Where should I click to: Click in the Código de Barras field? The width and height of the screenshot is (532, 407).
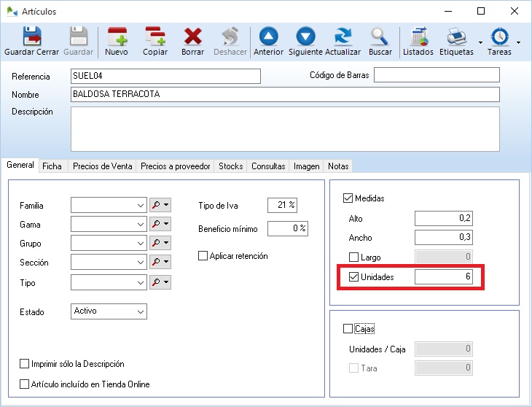point(437,75)
